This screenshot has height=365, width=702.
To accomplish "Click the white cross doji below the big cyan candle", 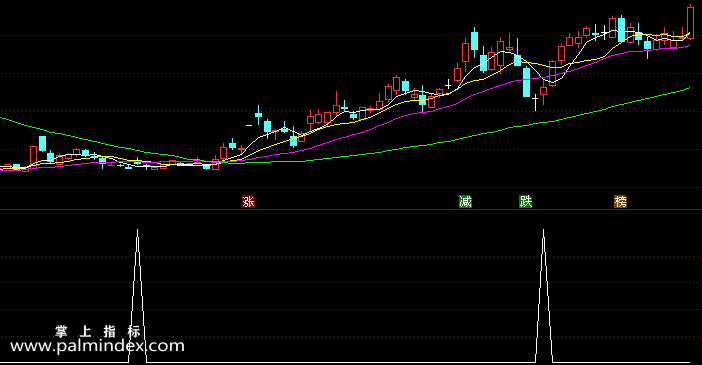I will [x=535, y=102].
